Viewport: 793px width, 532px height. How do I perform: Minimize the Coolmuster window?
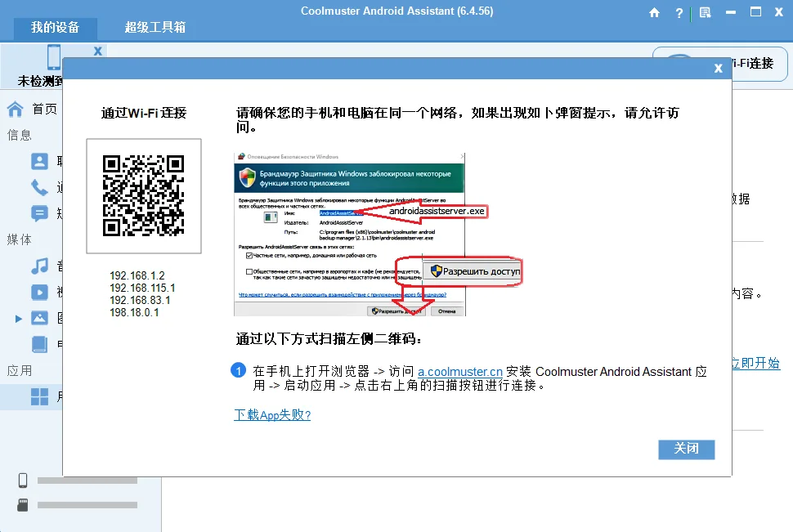pos(731,12)
